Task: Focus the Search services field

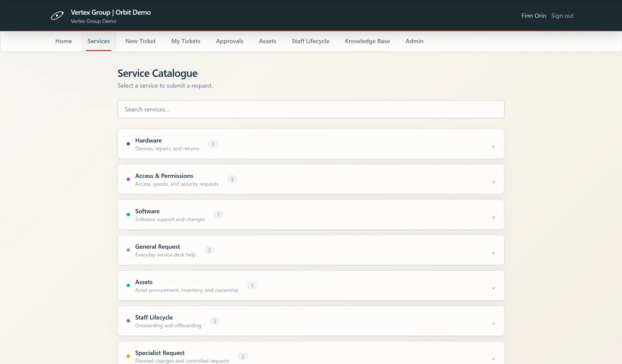Action: [311, 109]
